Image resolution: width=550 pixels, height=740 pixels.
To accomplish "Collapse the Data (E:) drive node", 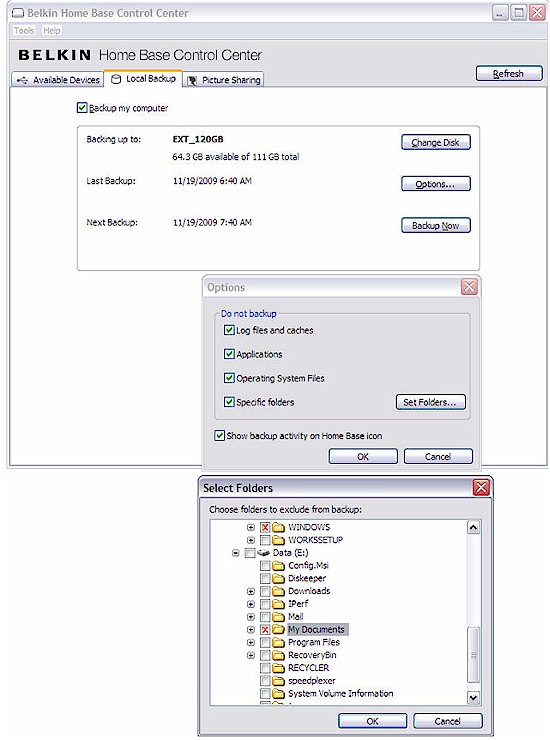I will (236, 553).
